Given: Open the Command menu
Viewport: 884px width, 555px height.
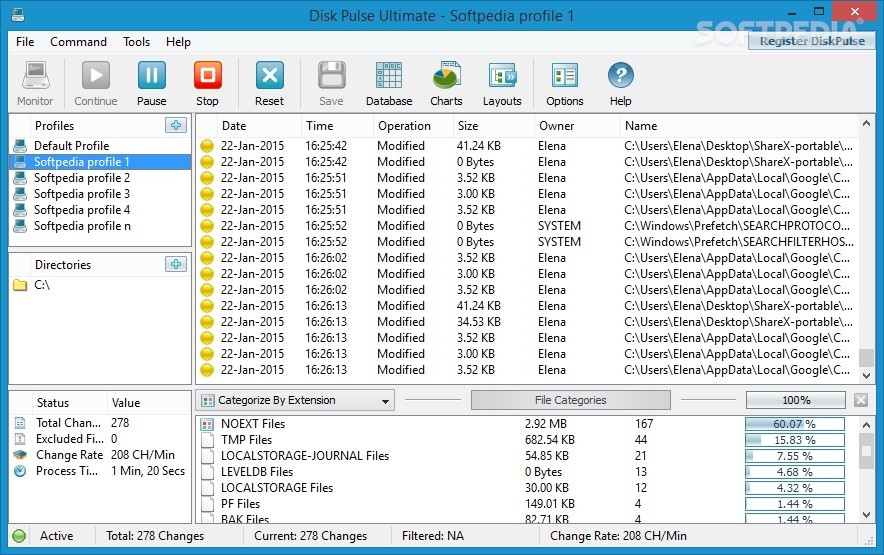Looking at the screenshot, I should [78, 42].
